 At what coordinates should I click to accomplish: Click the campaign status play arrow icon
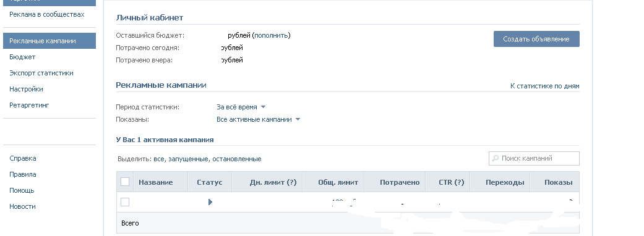click(x=210, y=202)
